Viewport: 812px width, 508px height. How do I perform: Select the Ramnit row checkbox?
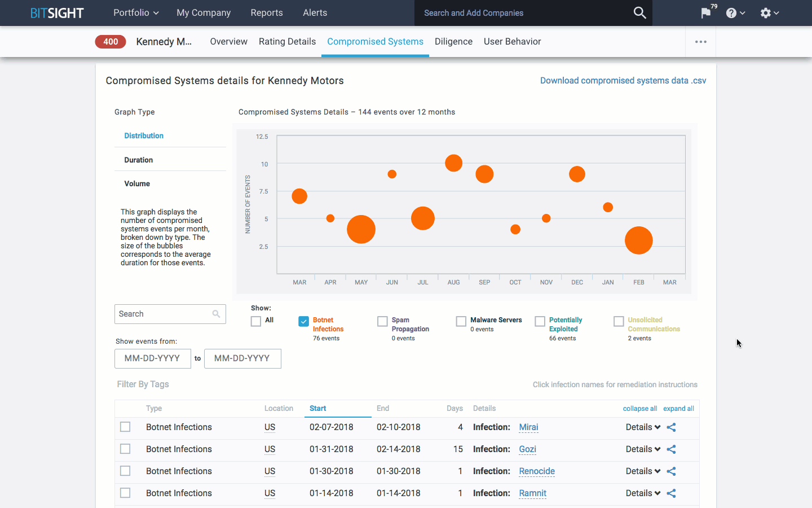125,493
